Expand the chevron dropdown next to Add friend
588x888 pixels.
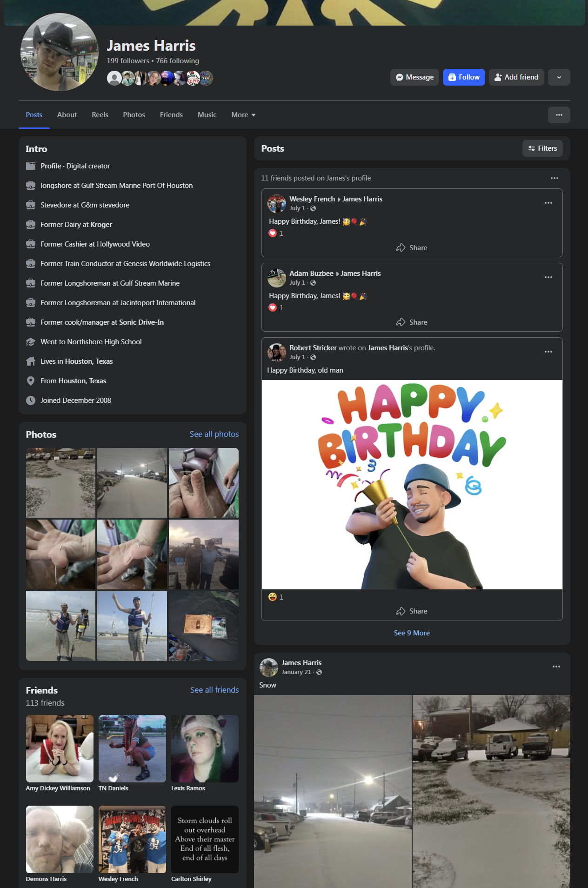pyautogui.click(x=559, y=77)
